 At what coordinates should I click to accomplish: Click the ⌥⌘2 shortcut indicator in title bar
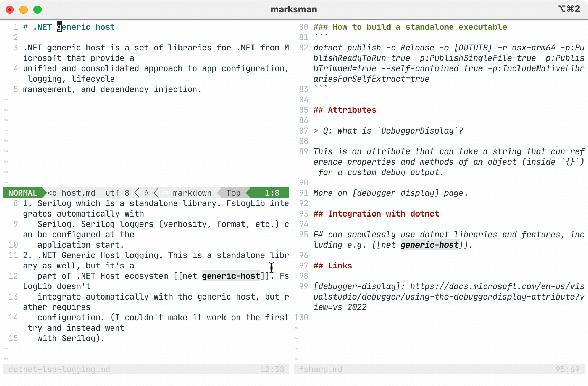coord(569,9)
